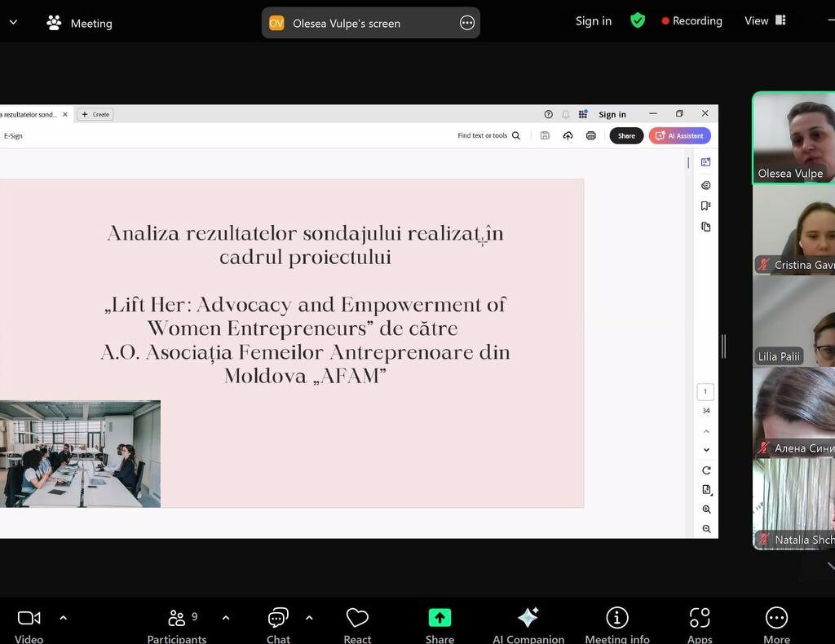Click the green security shield icon

638,21
